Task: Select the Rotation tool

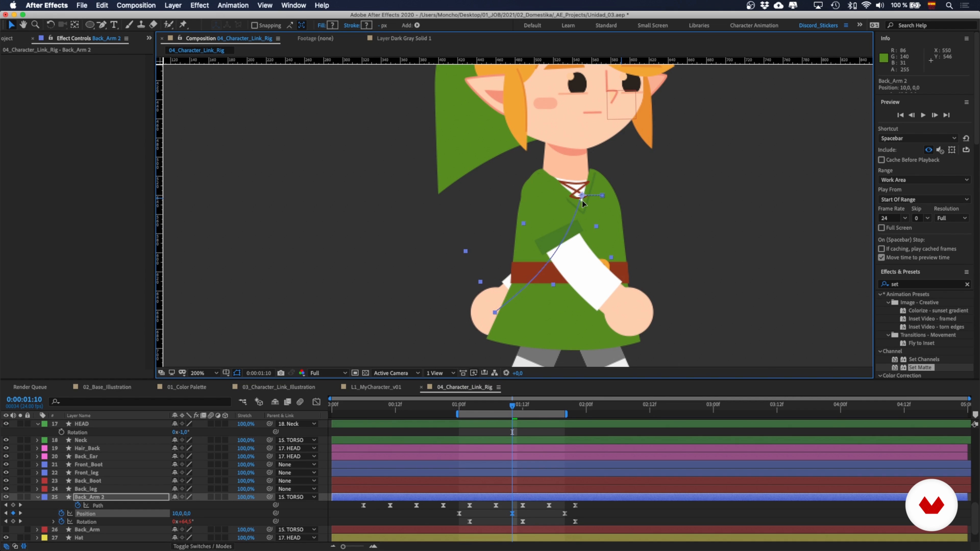Action: click(50, 25)
